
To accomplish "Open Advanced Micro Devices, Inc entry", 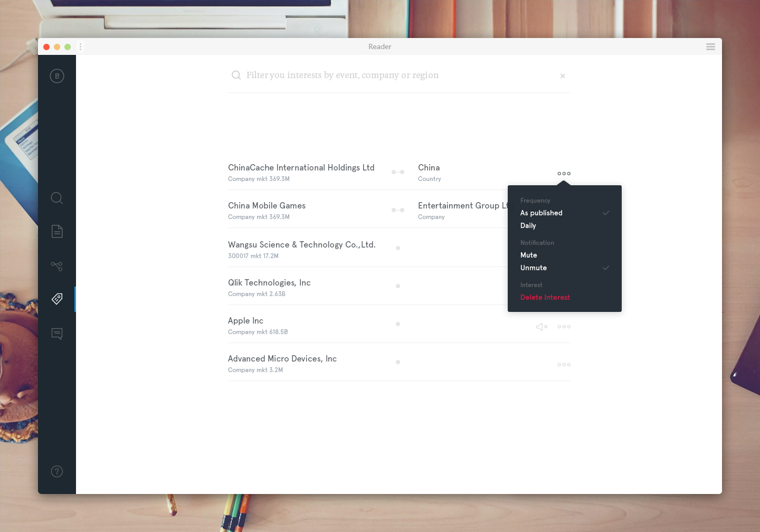I will coord(282,358).
